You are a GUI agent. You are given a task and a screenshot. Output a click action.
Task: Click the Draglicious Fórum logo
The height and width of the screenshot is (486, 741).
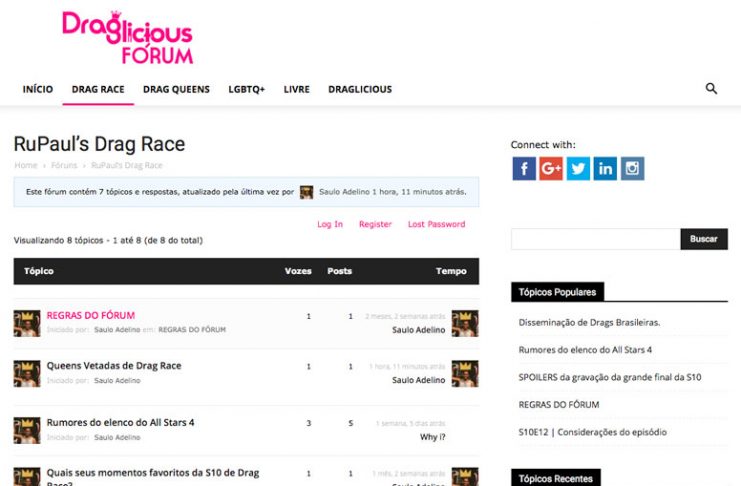pyautogui.click(x=128, y=38)
